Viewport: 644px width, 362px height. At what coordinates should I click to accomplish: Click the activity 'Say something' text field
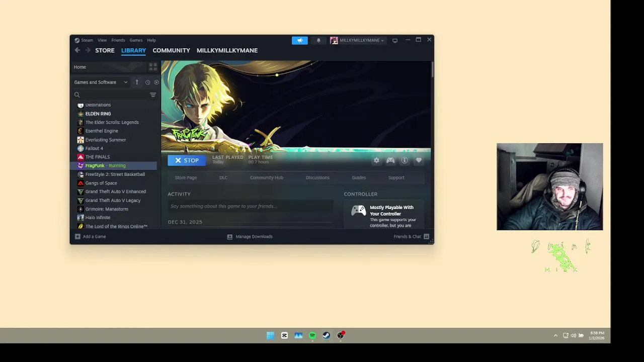click(x=250, y=206)
